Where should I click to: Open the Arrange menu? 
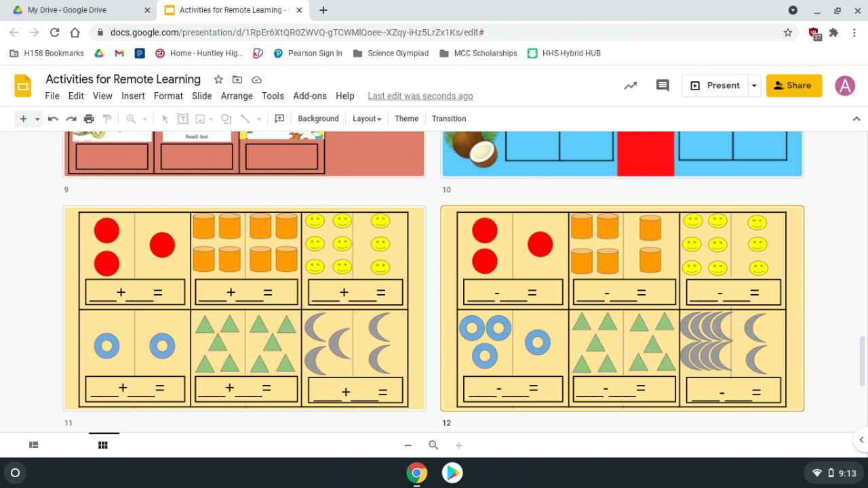tap(237, 96)
